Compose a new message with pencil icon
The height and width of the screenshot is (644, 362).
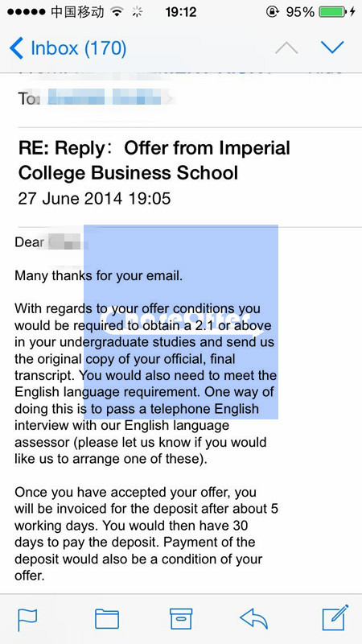coord(335,617)
